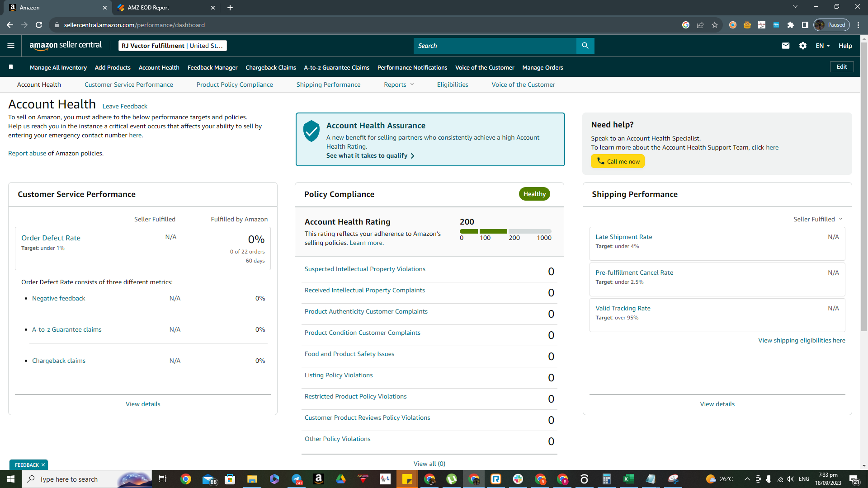Click the Healthy status badge
Viewport: 868px width, 488px height.
534,194
